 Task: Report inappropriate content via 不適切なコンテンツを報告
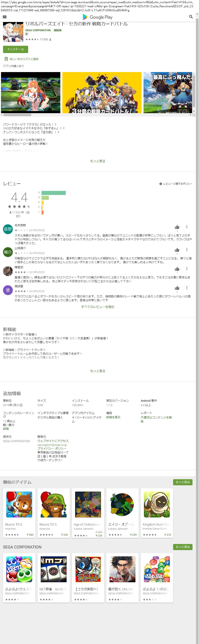(x=156, y=419)
